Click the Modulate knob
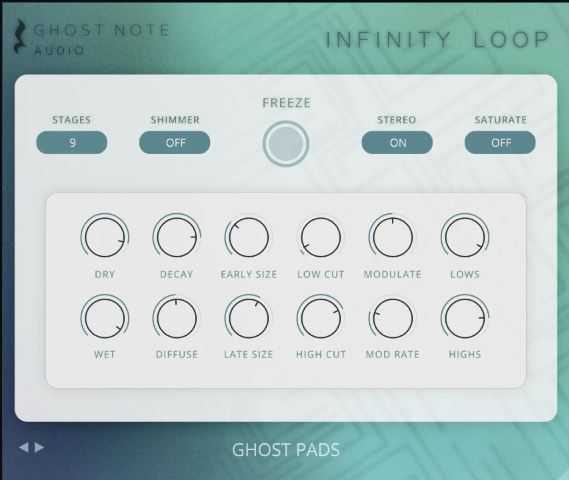The image size is (569, 480). pyautogui.click(x=393, y=237)
